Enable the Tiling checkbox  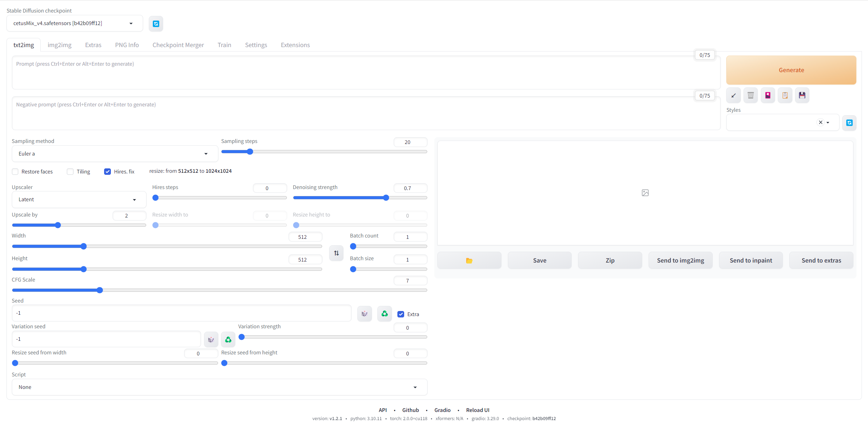click(x=70, y=171)
